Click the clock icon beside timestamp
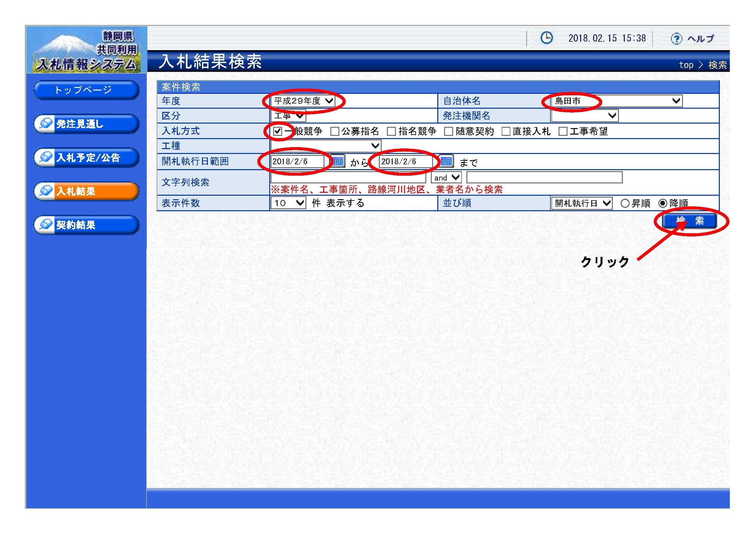Viewport: 756px width, 535px height. click(547, 38)
